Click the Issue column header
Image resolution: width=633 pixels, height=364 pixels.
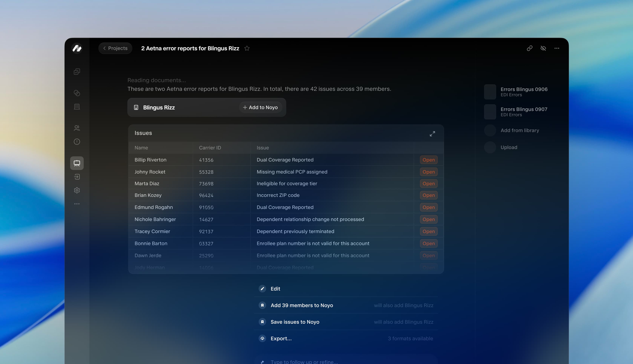(263, 148)
